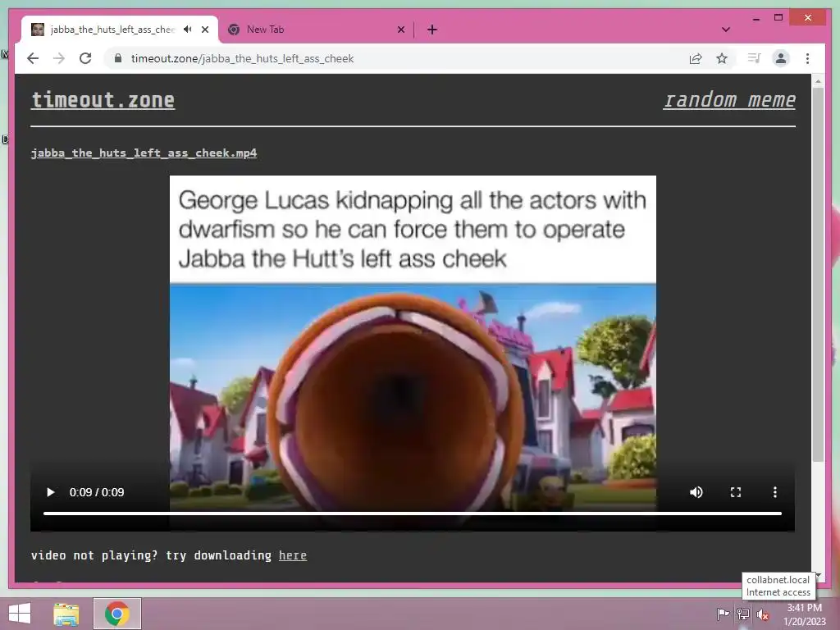Bookmark this page with the star icon
The width and height of the screenshot is (840, 630).
pyautogui.click(x=722, y=58)
